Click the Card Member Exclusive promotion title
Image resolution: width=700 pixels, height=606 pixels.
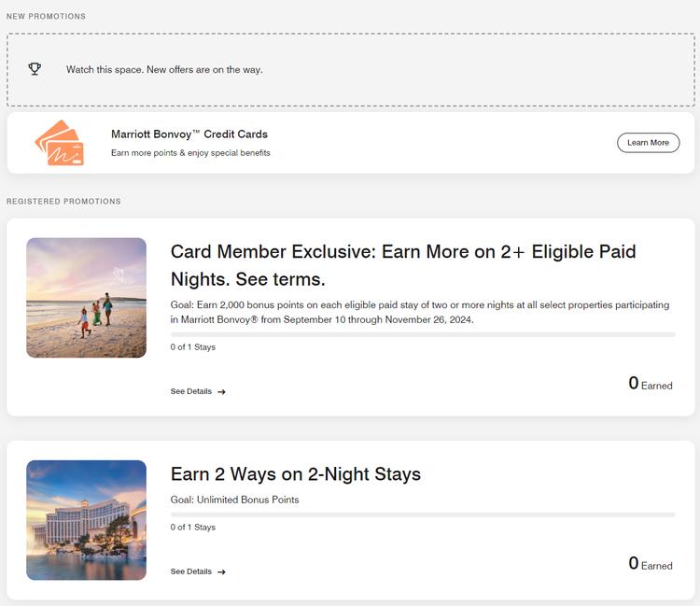tap(403, 265)
